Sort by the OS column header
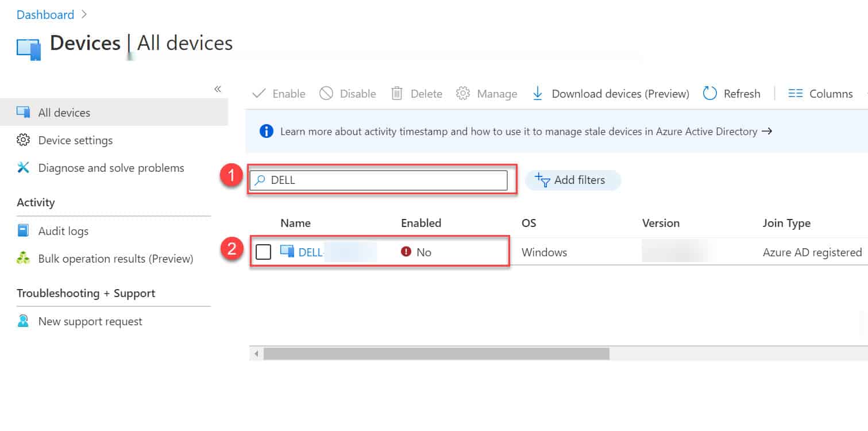The image size is (868, 431). tap(528, 223)
